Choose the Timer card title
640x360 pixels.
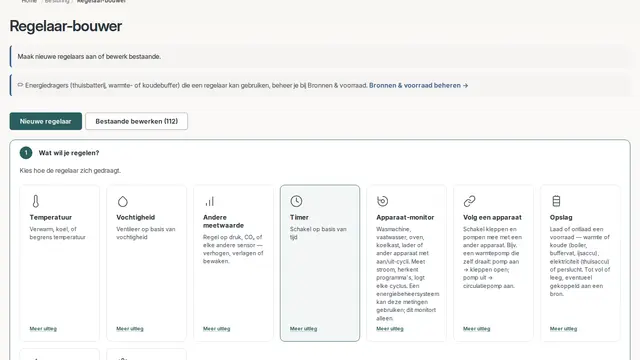click(299, 218)
